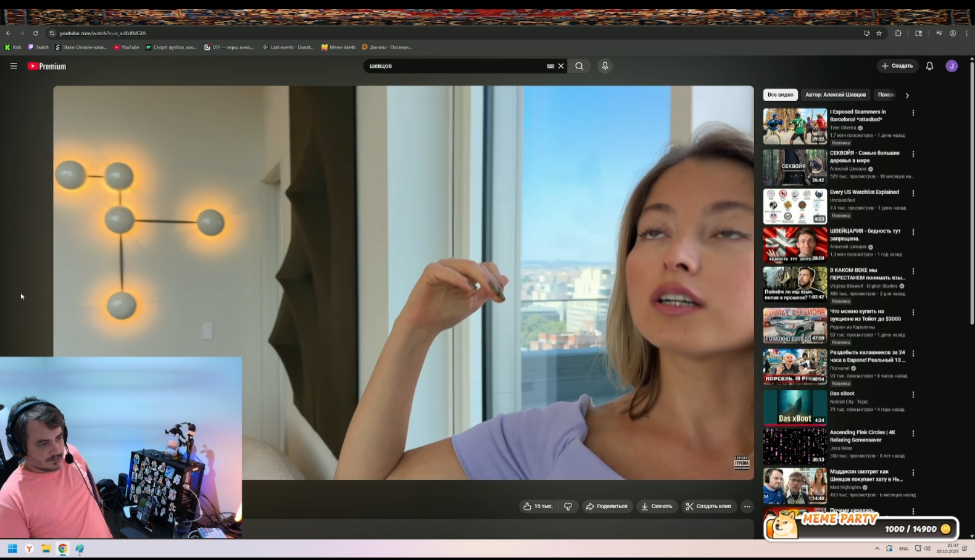Image resolution: width=975 pixels, height=560 pixels.
Task: Show more filter chips with arrow
Action: click(x=907, y=96)
